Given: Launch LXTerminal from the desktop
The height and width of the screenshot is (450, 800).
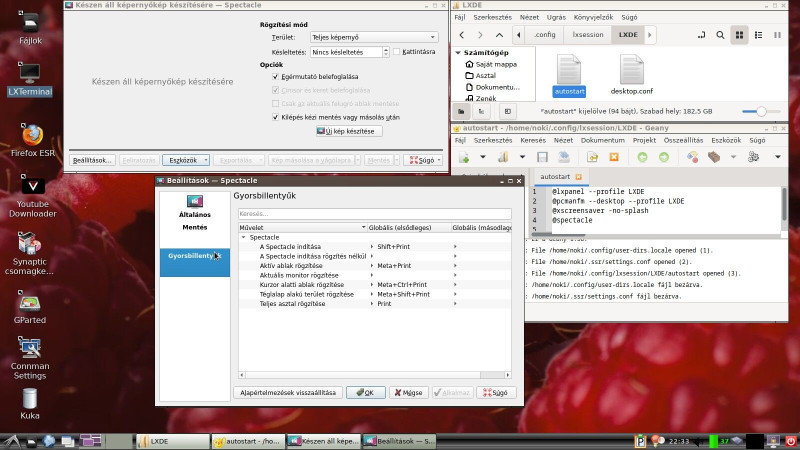Looking at the screenshot, I should click(x=30, y=79).
